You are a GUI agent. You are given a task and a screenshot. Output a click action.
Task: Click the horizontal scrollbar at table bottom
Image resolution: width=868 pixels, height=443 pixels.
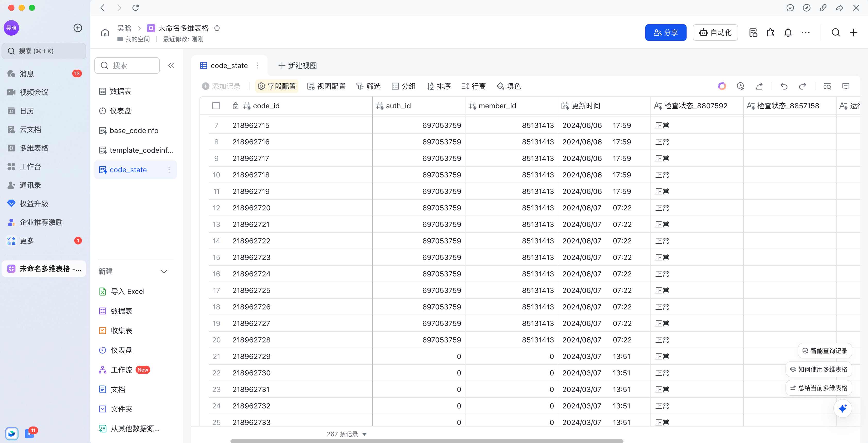click(x=427, y=441)
